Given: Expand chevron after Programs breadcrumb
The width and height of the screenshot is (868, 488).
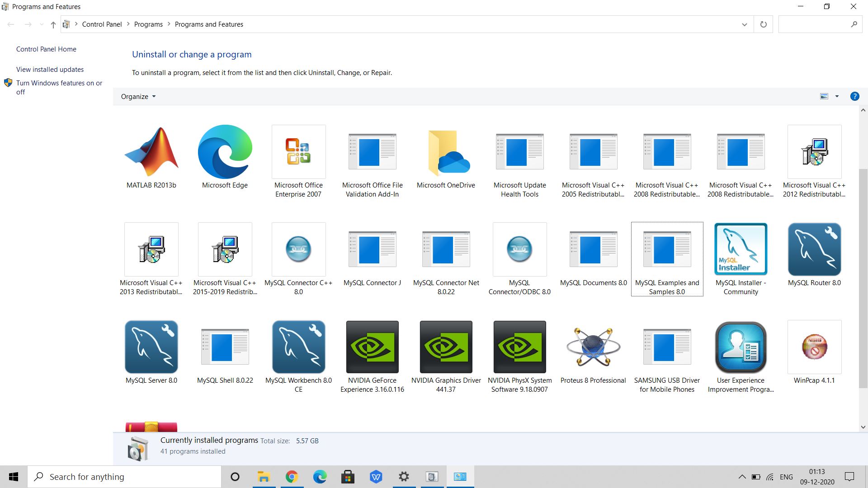Looking at the screenshot, I should (169, 24).
